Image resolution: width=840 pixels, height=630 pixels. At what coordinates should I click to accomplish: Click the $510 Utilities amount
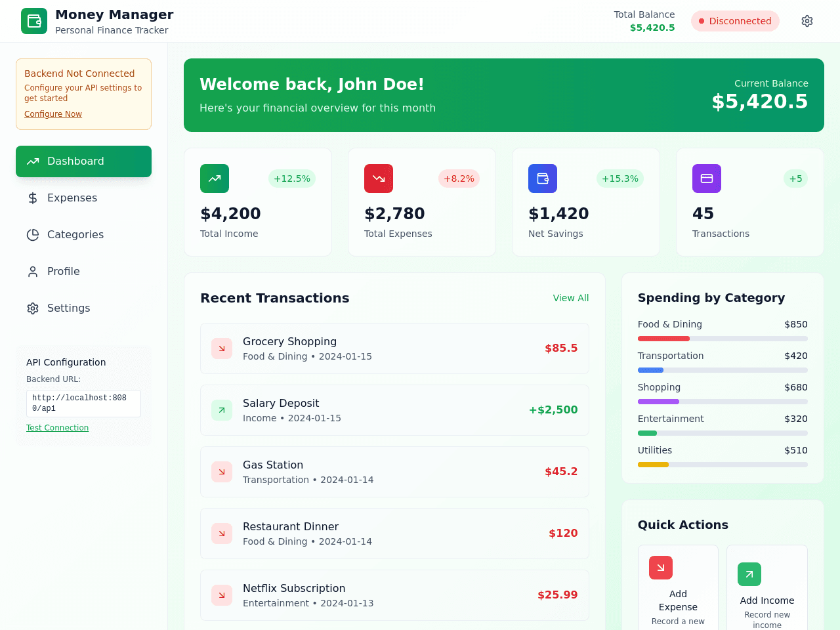click(x=796, y=450)
